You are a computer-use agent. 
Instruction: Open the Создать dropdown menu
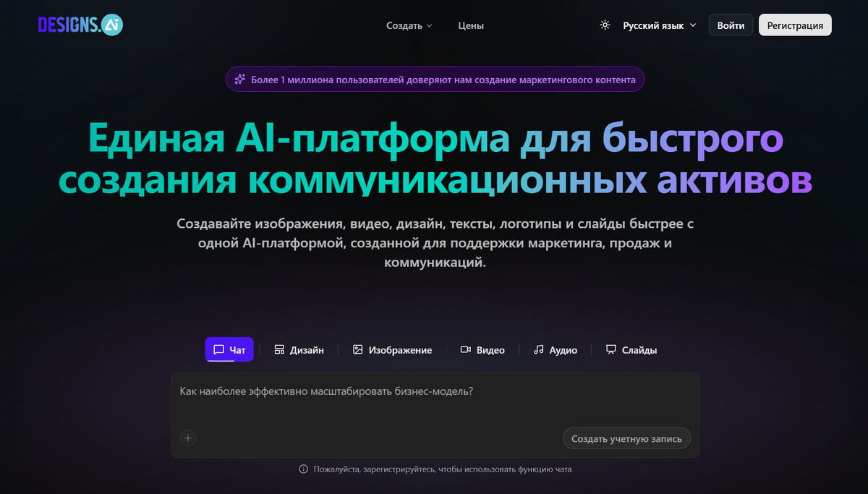pos(409,25)
